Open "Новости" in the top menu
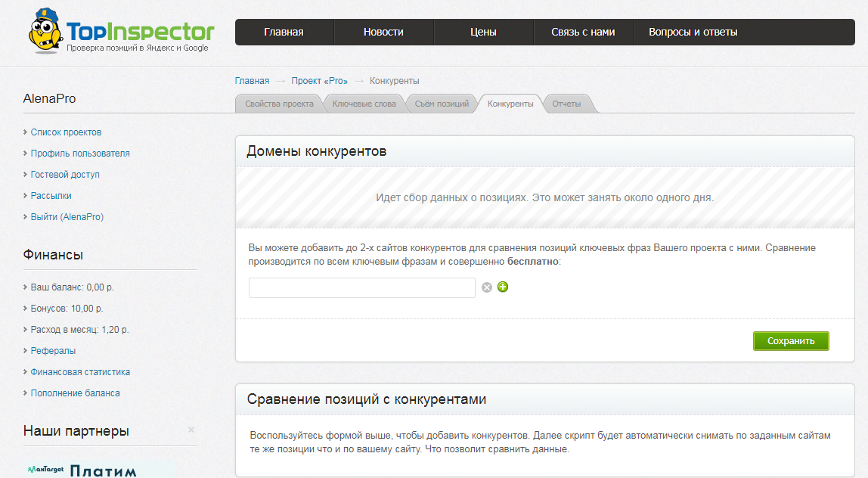 click(x=383, y=32)
